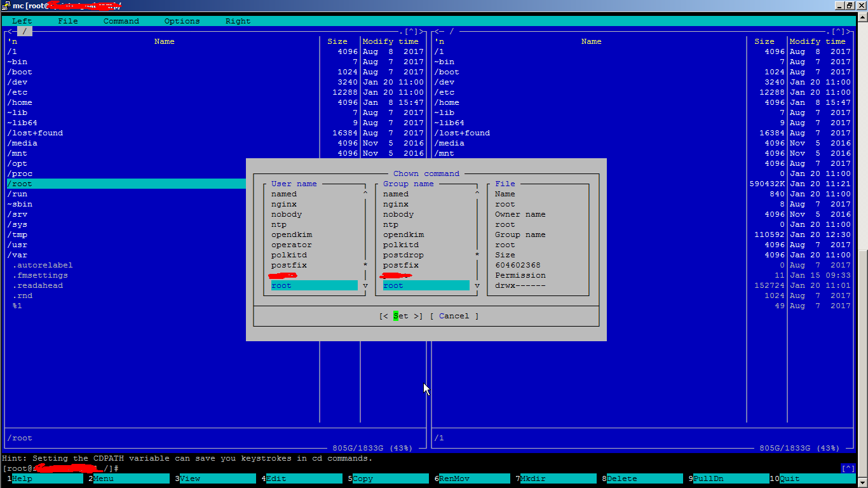Click the mc window title bar icon

[6, 6]
